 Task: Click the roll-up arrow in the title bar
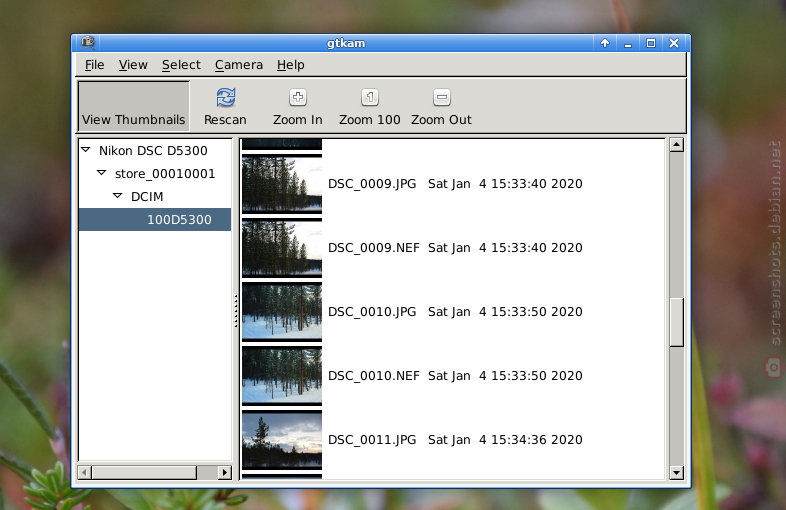pyautogui.click(x=605, y=43)
